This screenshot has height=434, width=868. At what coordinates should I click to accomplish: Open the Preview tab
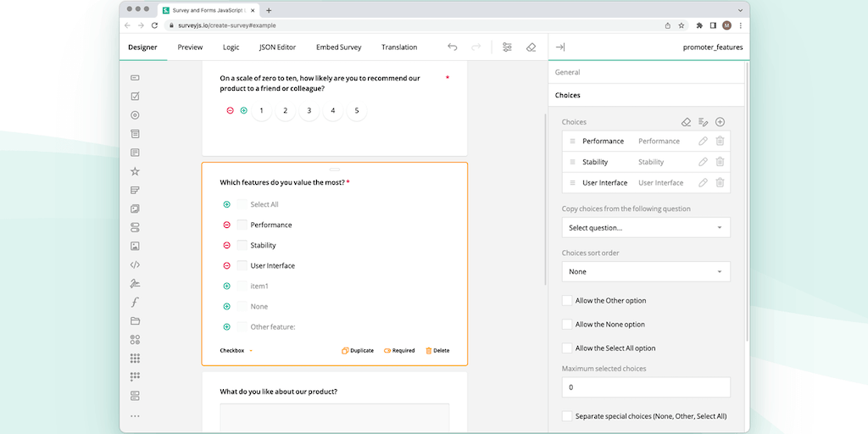190,47
